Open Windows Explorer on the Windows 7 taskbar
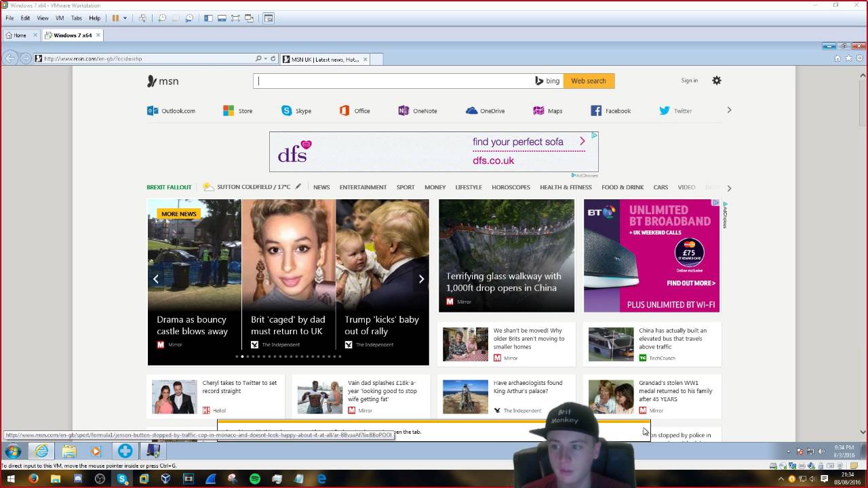Image resolution: width=868 pixels, height=488 pixels. pyautogui.click(x=69, y=451)
